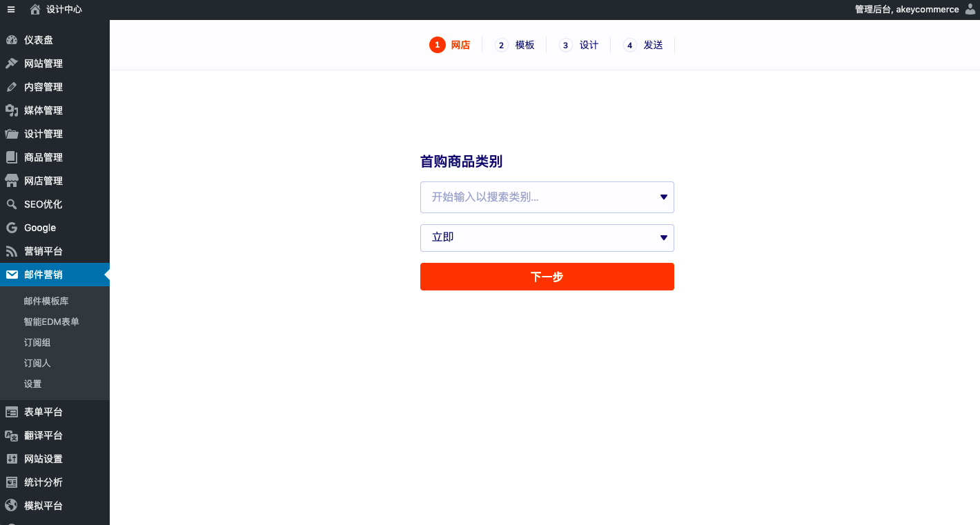Select 订阅人 in the sidebar submenu
The image size is (980, 525).
coord(37,363)
